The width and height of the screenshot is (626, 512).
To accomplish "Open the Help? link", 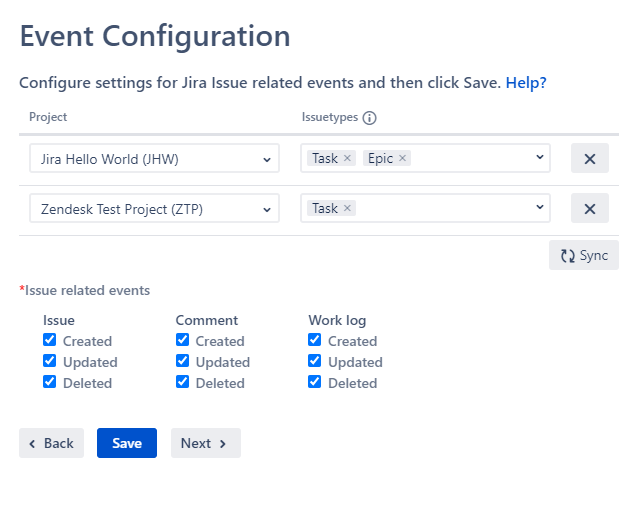I will coord(526,83).
